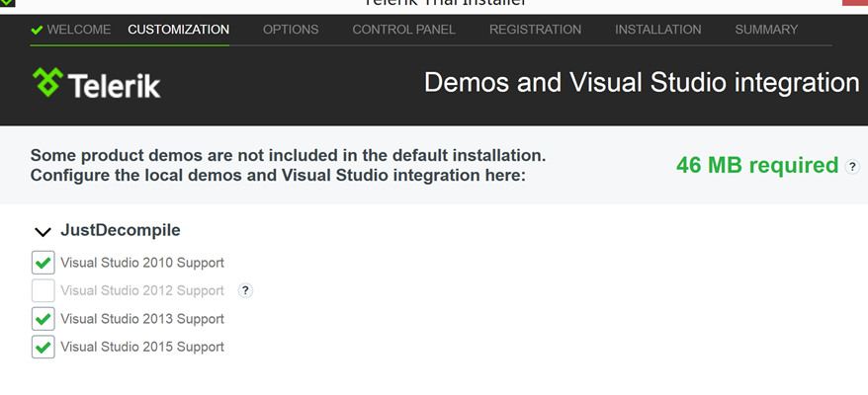Toggle the Visual Studio 2012 Support checkbox

[x=43, y=290]
